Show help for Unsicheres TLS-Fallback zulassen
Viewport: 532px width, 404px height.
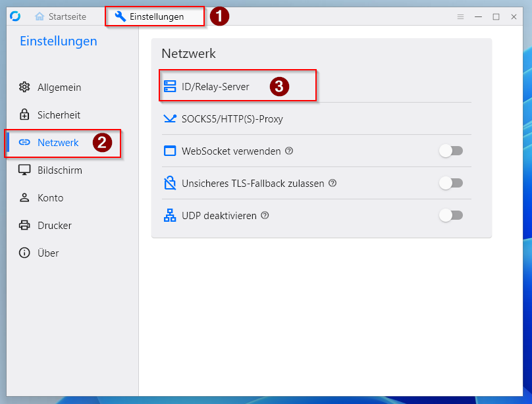pos(332,183)
